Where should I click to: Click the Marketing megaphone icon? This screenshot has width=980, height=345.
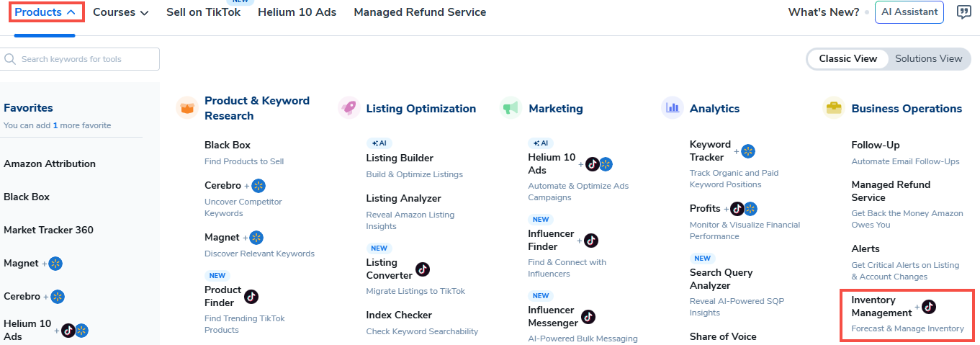[511, 108]
